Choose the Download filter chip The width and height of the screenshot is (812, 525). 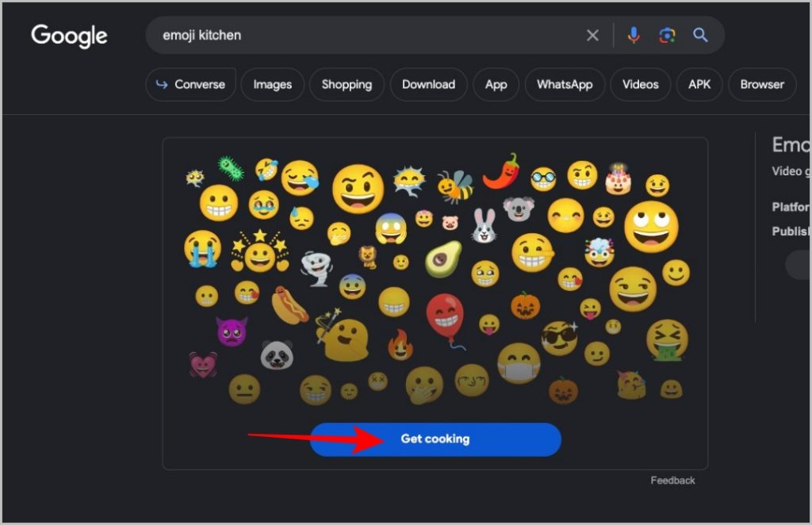[x=428, y=84]
